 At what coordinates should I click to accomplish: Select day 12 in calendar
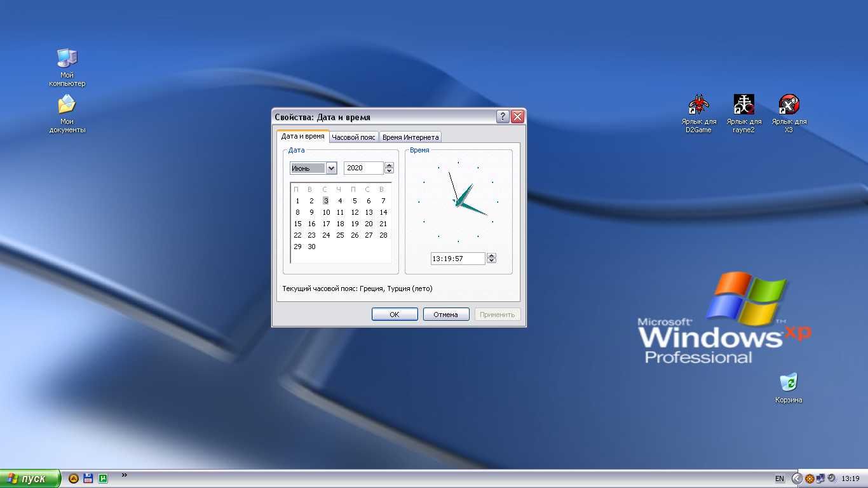click(x=355, y=212)
